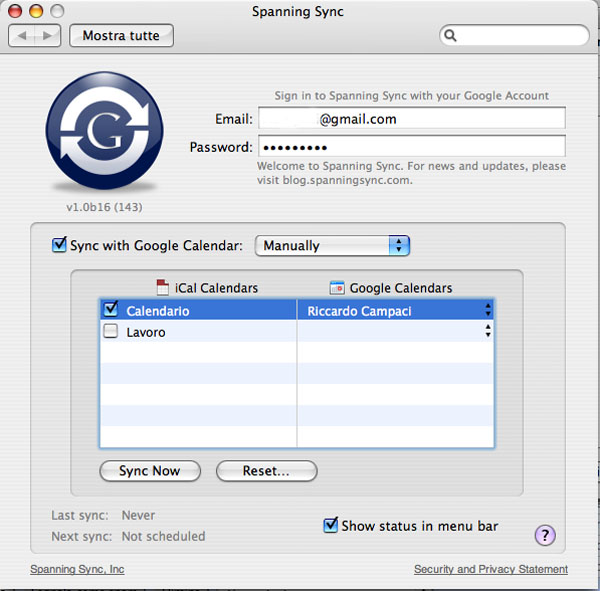Select the Lavoro row text
Image resolution: width=600 pixels, height=591 pixels.
point(146,332)
